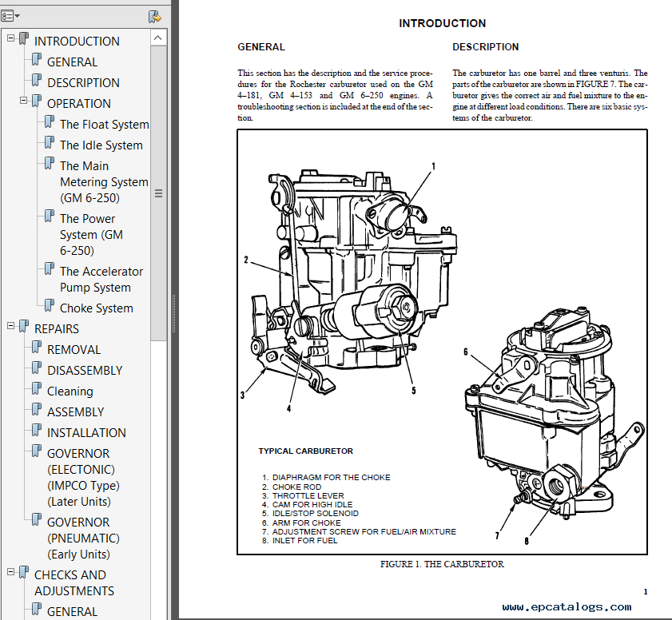Open the ASSEMBLY bookmark
672x620 pixels.
coord(75,411)
